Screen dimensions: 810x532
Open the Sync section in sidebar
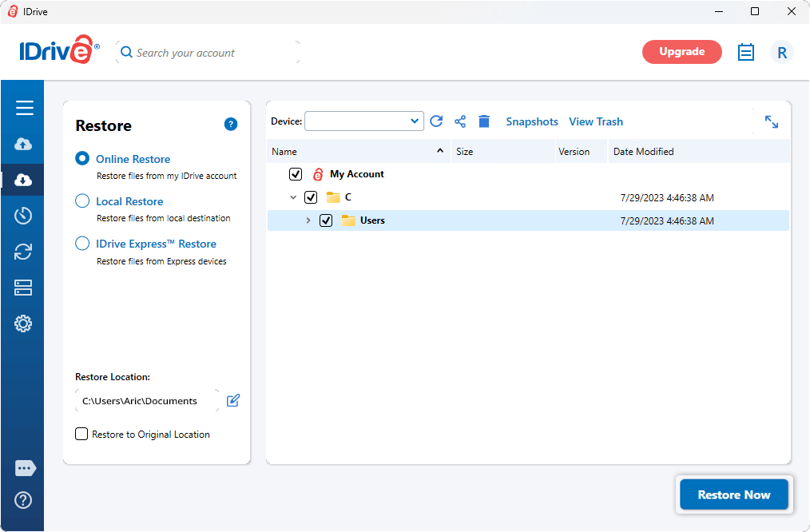[23, 252]
